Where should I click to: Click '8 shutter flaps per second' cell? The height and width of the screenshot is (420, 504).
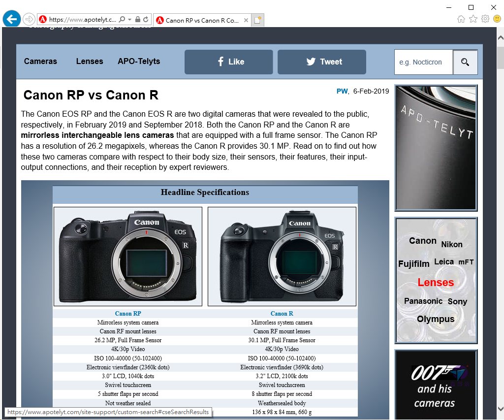tap(282, 394)
